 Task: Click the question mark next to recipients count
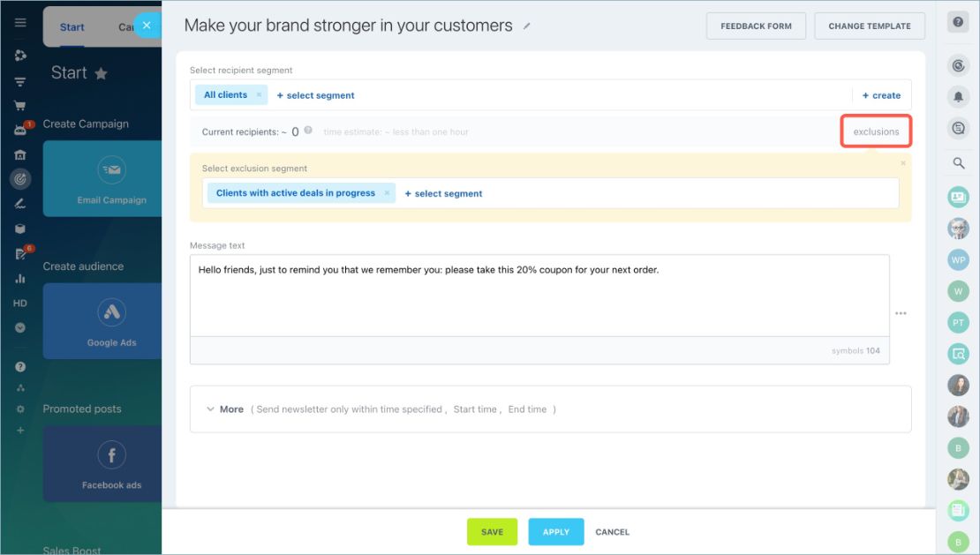point(308,131)
